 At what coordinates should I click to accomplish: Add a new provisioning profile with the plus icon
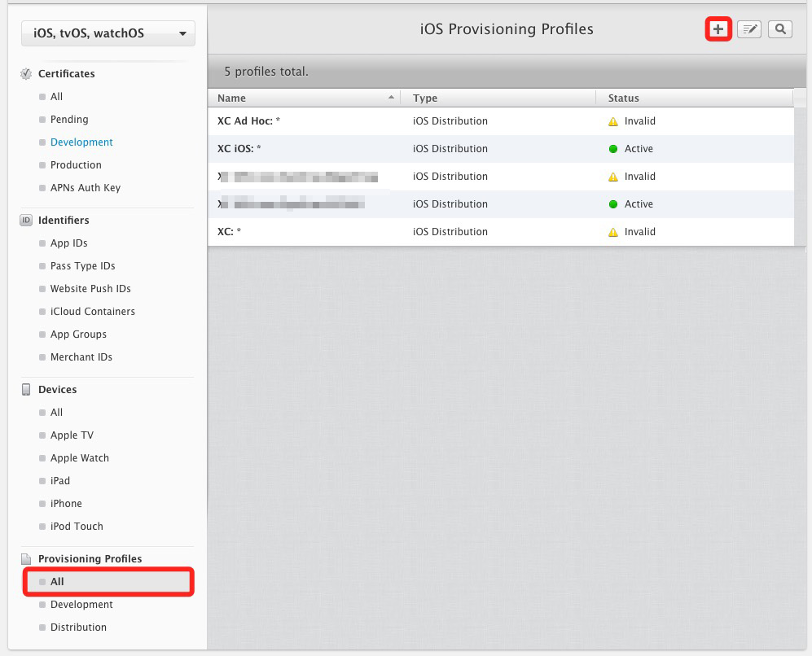coord(718,28)
